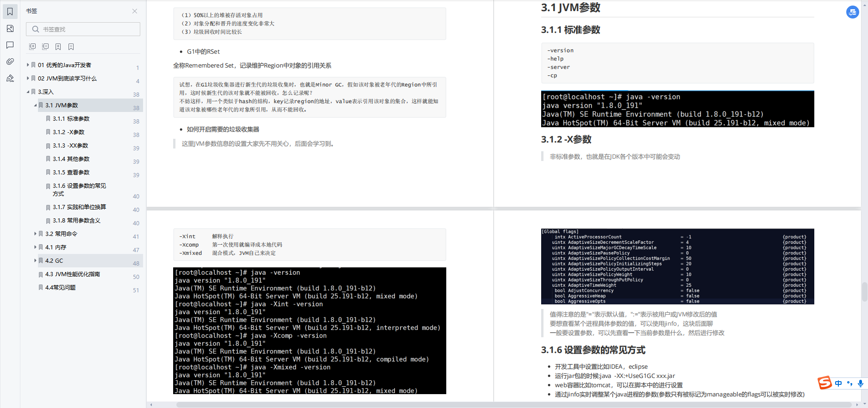
Task: Expand the '3.2 常用命令' bookmark node
Action: pos(35,234)
